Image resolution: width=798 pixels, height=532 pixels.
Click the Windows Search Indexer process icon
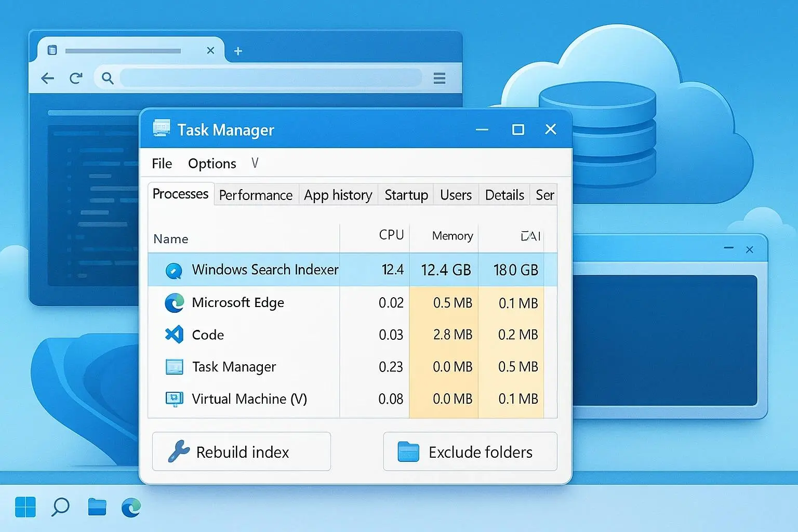174,271
